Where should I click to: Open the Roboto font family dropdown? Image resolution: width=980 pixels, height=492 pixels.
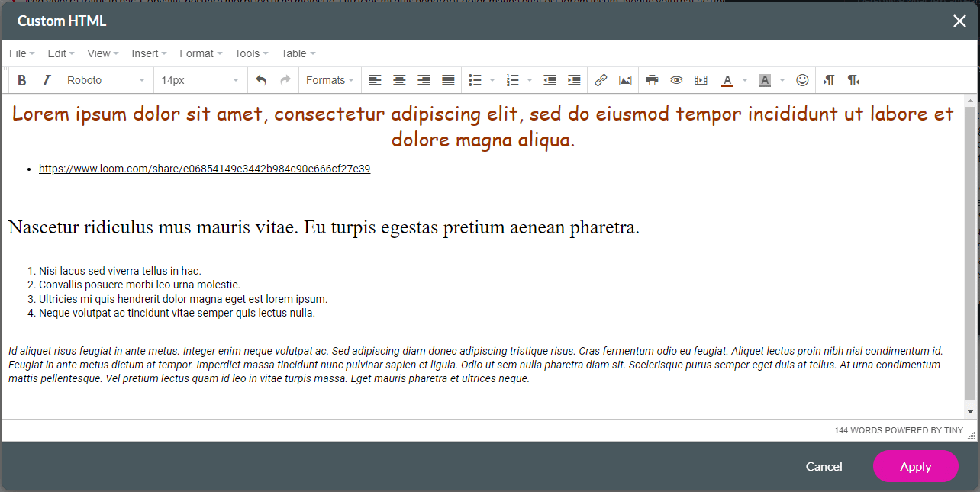pyautogui.click(x=106, y=80)
